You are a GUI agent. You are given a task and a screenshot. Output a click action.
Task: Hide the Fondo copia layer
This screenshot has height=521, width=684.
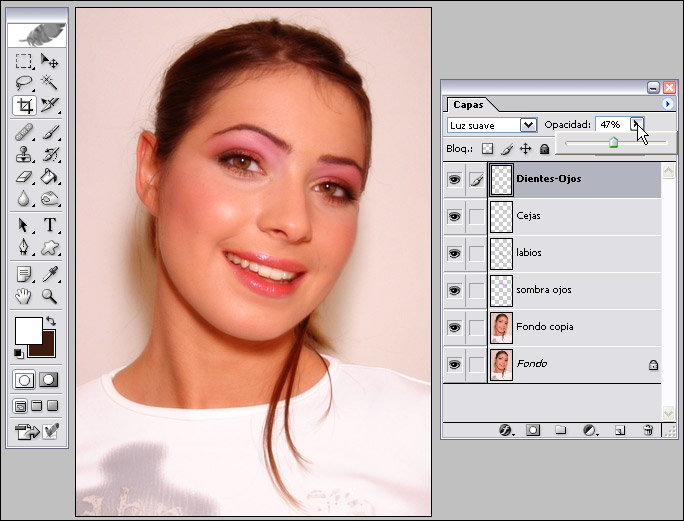coord(455,327)
